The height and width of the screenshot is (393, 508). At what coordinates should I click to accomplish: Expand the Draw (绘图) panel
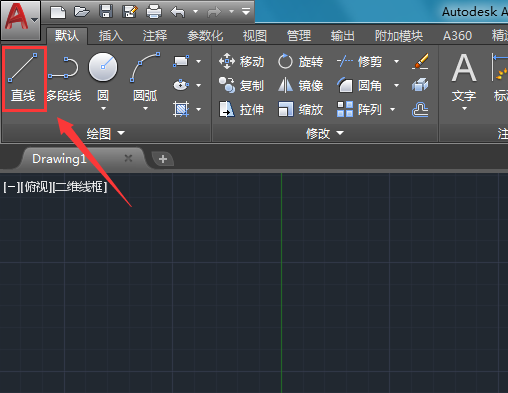(106, 133)
